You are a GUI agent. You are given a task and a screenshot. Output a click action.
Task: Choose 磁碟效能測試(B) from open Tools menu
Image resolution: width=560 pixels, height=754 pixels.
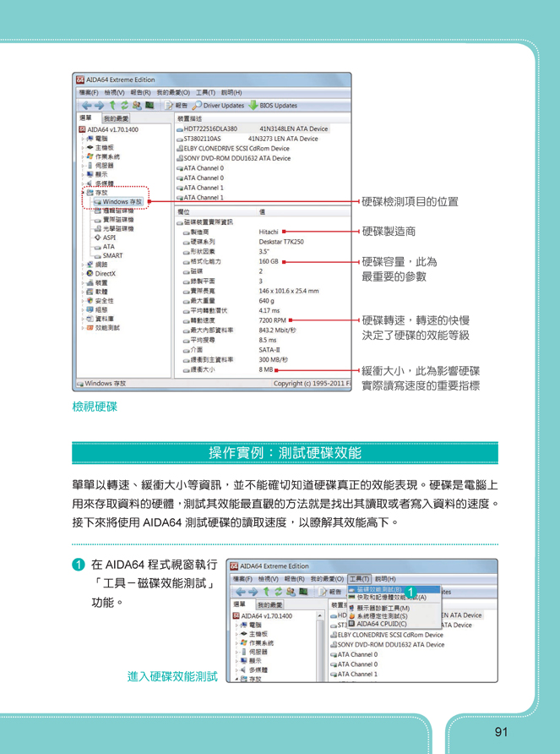click(x=394, y=589)
